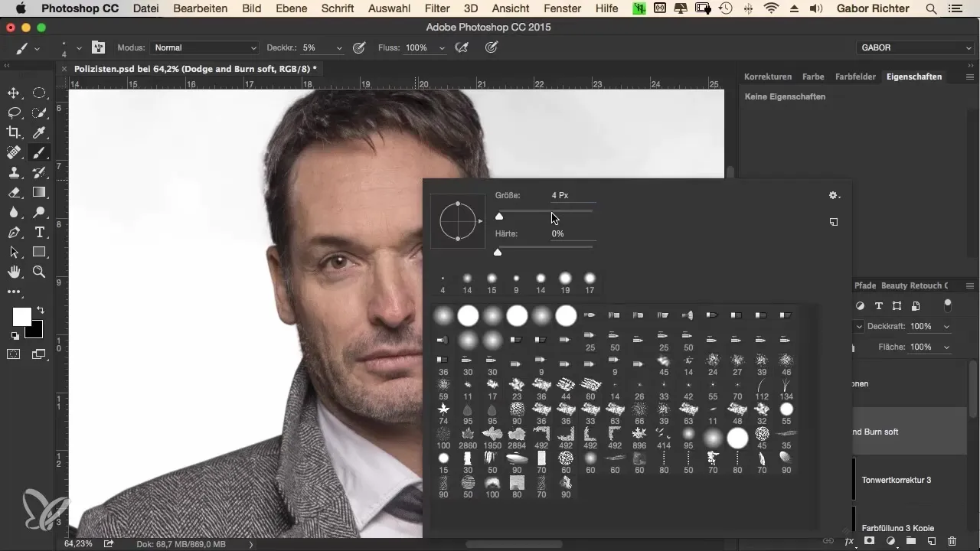
Task: Select the Blur tool
Action: point(14,213)
